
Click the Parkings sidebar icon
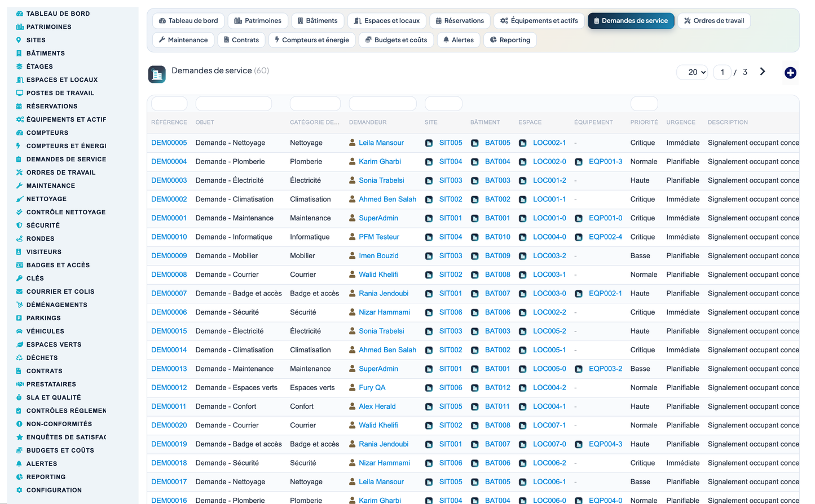[x=20, y=318]
